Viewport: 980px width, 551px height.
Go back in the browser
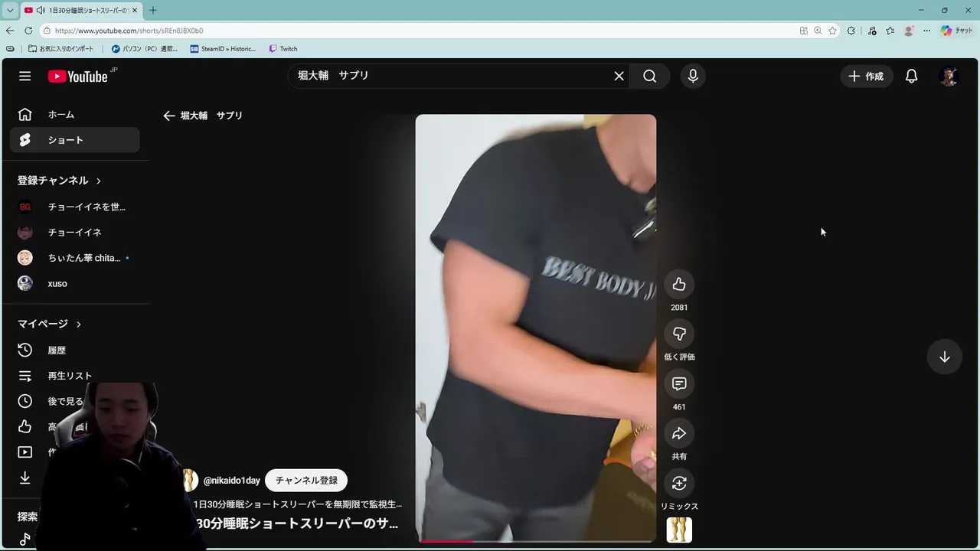[x=10, y=31]
